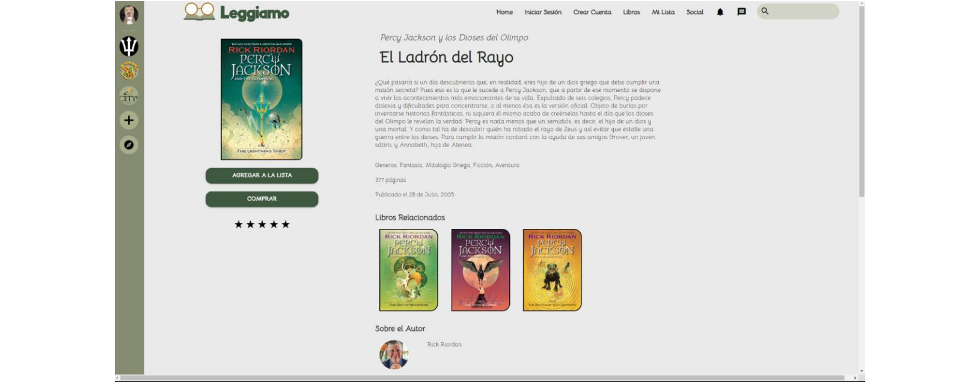
Task: Open Iniciar Sesión in the navigation bar
Action: [x=543, y=12]
